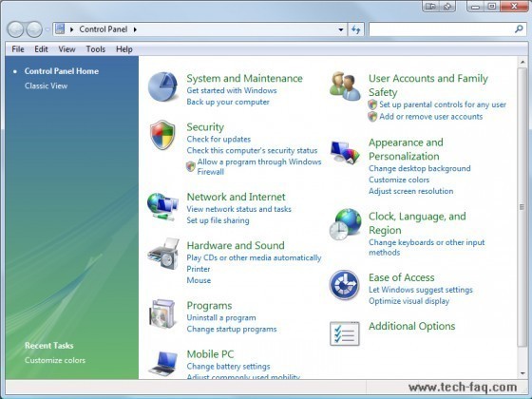Open Set up file sharing
Image resolution: width=532 pixels, height=399 pixels.
(218, 220)
